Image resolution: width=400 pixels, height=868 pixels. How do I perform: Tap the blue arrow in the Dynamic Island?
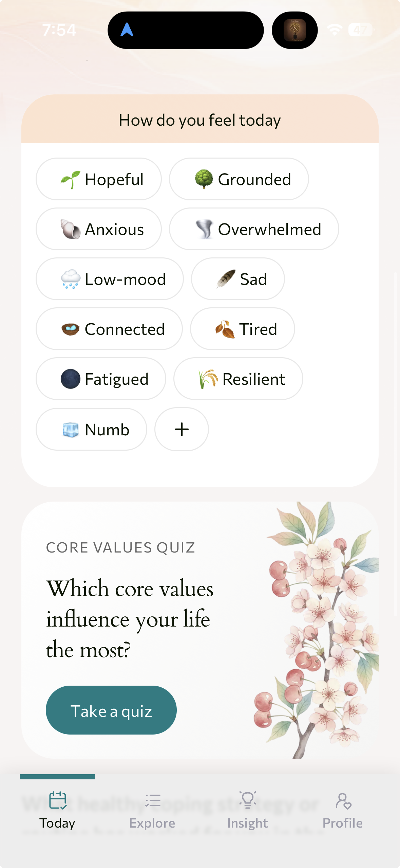coord(127,30)
